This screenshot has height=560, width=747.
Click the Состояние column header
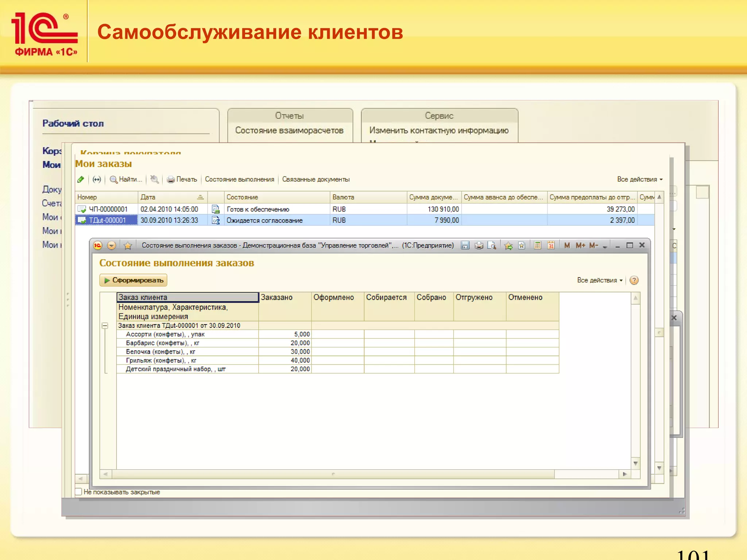pos(277,197)
